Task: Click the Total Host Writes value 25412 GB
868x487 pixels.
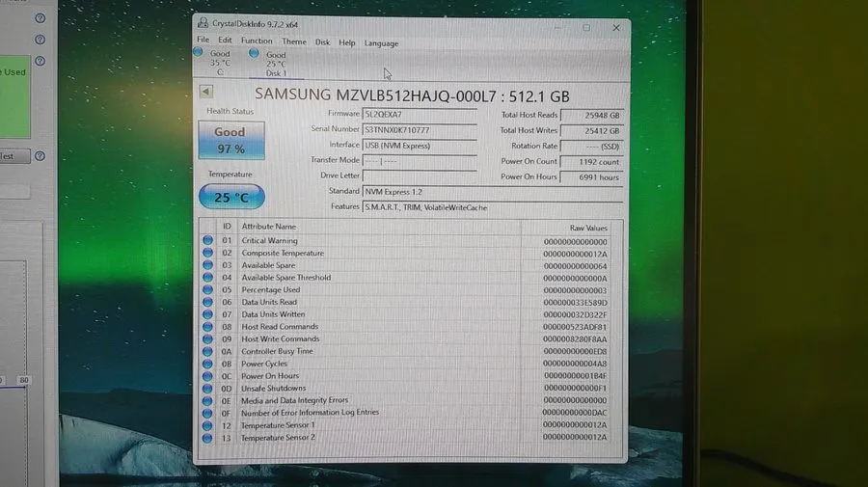Action: (591, 131)
